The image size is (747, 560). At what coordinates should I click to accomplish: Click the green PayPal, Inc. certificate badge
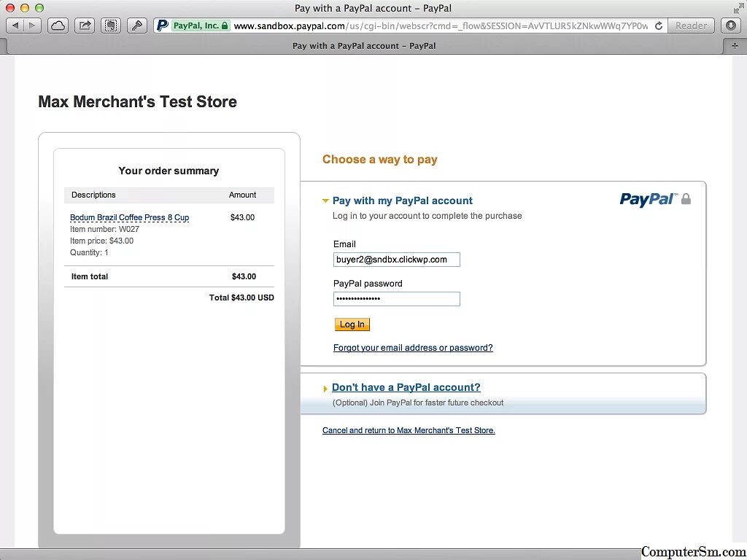coord(201,26)
